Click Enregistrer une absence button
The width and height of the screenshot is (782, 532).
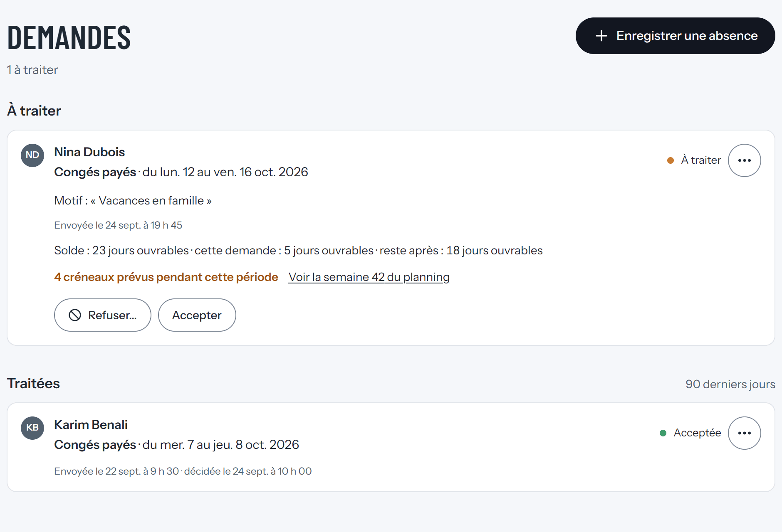[675, 36]
